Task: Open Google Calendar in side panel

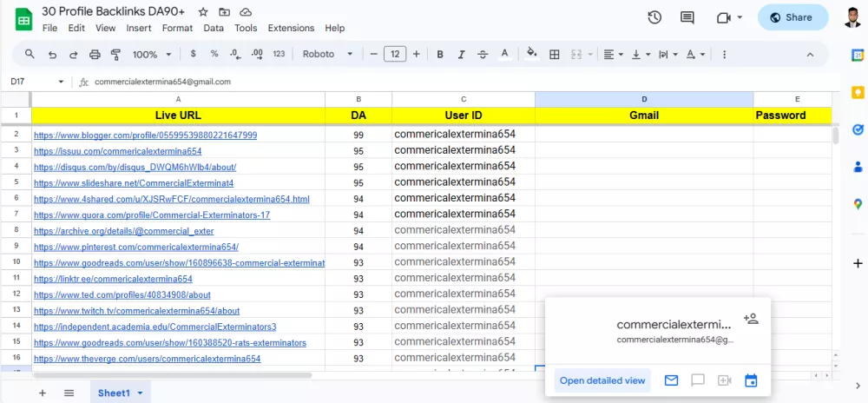Action: pos(858,55)
